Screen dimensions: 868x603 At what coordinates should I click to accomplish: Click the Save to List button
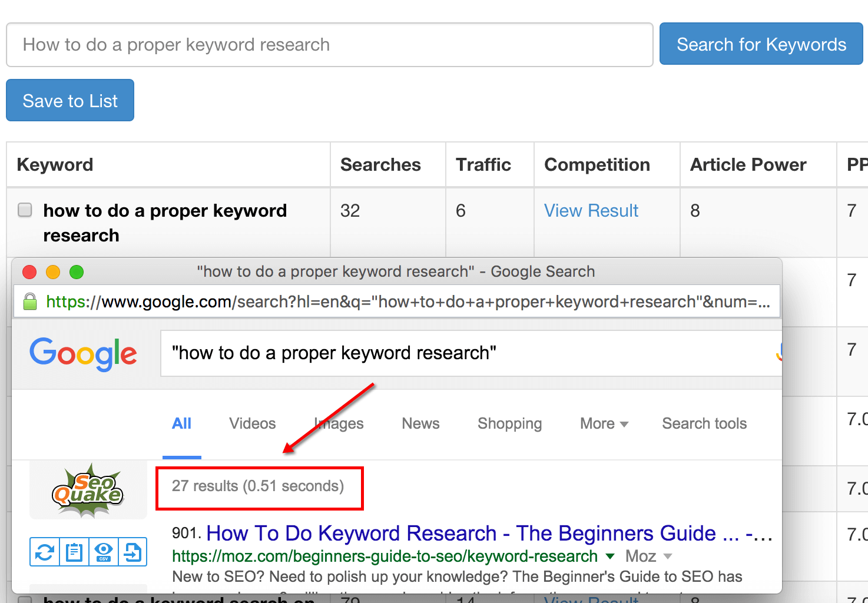(69, 100)
